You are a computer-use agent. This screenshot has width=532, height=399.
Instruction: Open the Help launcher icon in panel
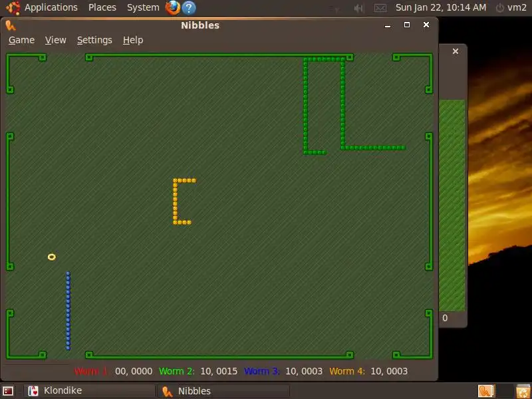[x=189, y=8]
